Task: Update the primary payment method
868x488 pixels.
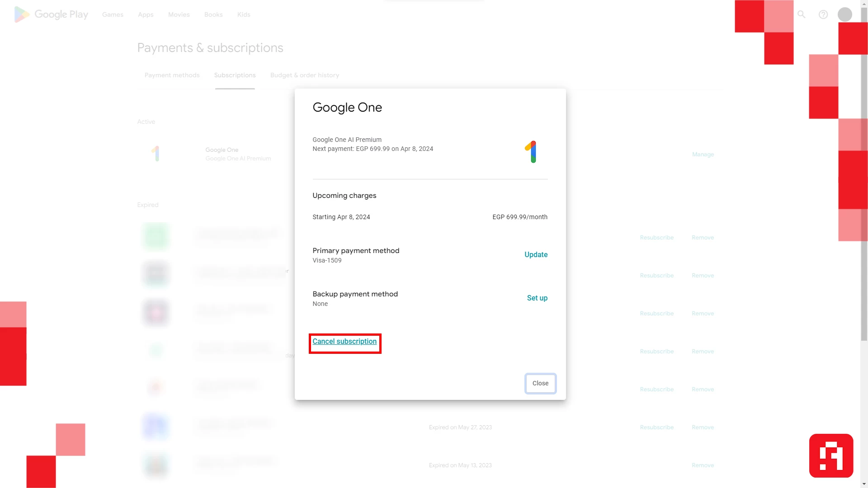Action: 536,255
